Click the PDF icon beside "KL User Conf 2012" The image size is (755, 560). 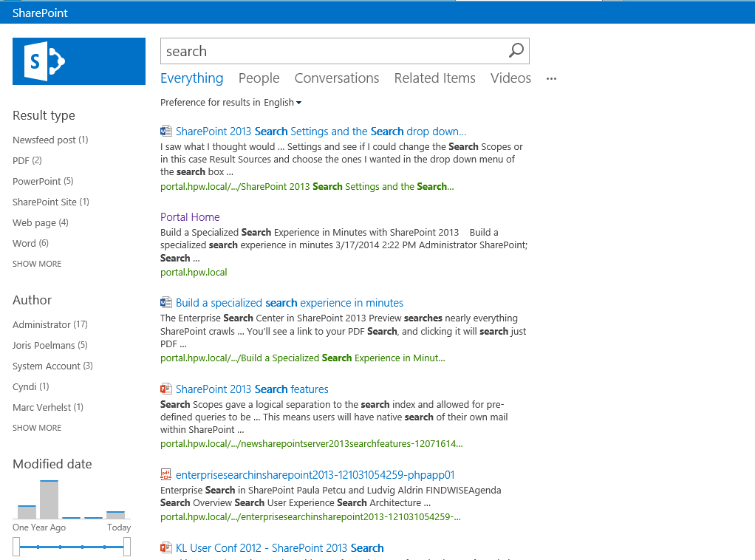pyautogui.click(x=165, y=547)
